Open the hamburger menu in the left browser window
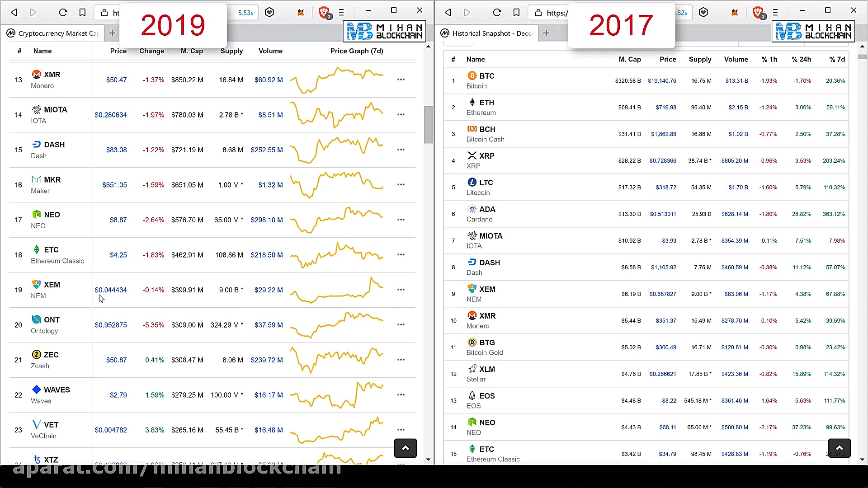 [341, 12]
